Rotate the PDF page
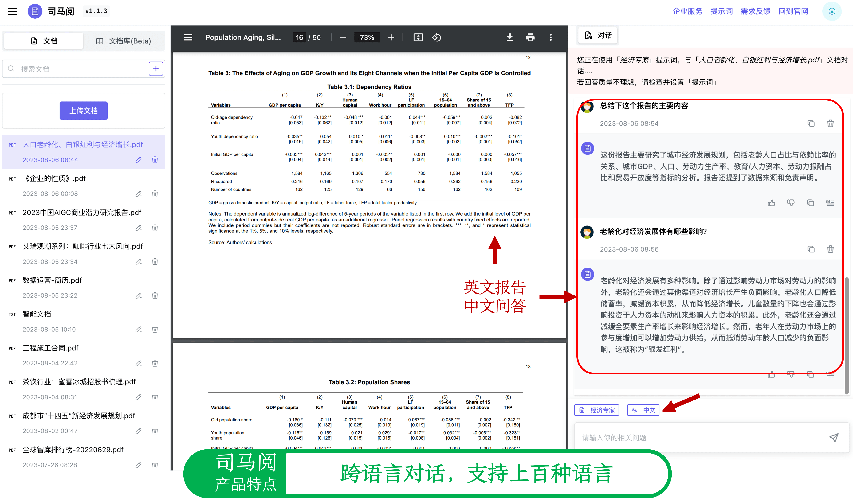The width and height of the screenshot is (853, 504). (437, 37)
